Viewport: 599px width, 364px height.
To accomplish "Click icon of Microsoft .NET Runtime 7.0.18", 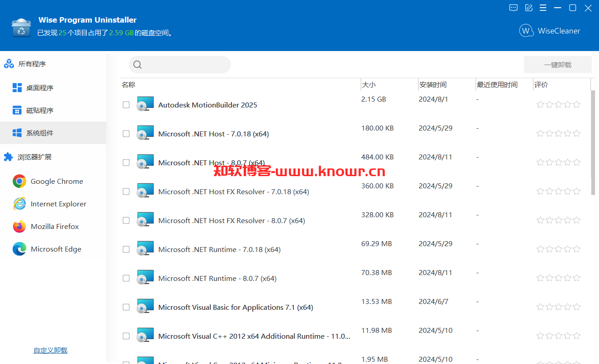I will pos(145,249).
